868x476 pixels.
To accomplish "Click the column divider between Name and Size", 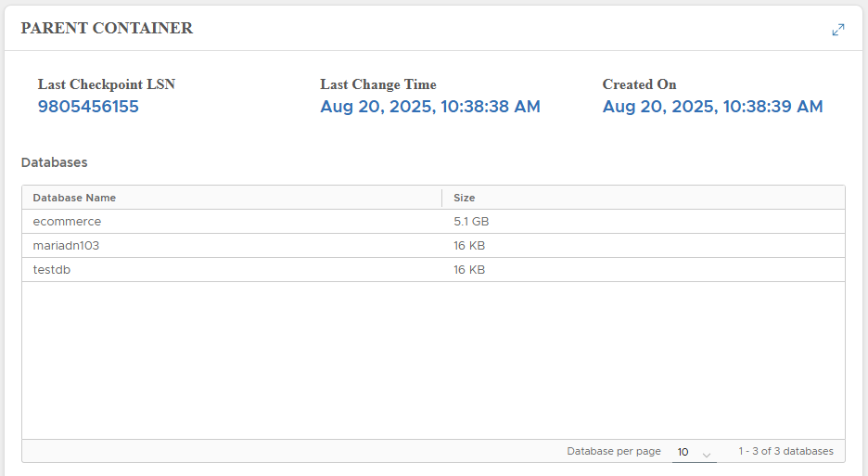I will pos(442,198).
